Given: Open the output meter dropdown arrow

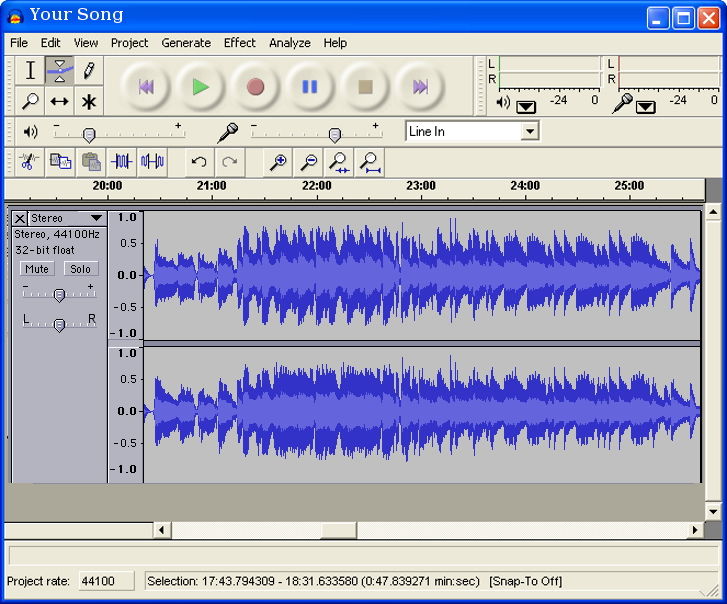Looking at the screenshot, I should tap(526, 106).
